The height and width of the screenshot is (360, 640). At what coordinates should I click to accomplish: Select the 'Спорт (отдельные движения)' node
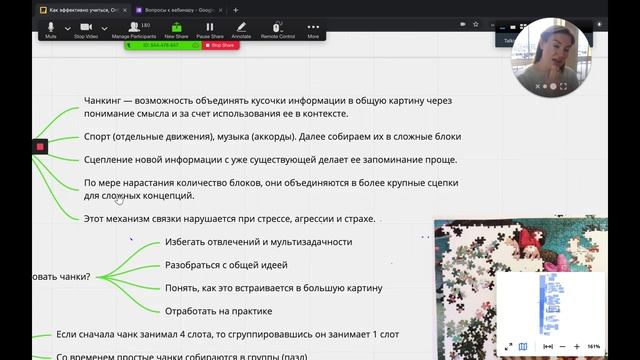tap(273, 137)
